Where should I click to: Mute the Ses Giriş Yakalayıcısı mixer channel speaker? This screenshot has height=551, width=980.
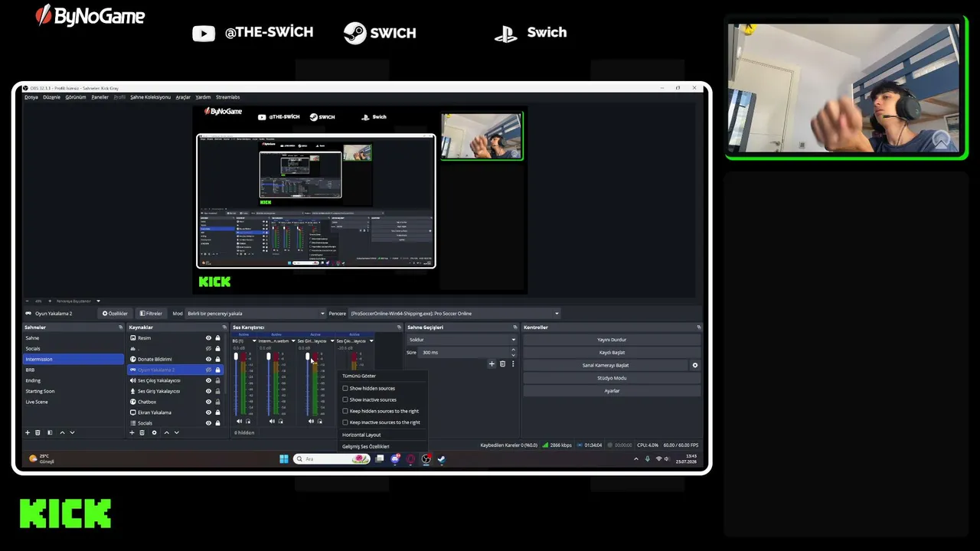pyautogui.click(x=311, y=421)
